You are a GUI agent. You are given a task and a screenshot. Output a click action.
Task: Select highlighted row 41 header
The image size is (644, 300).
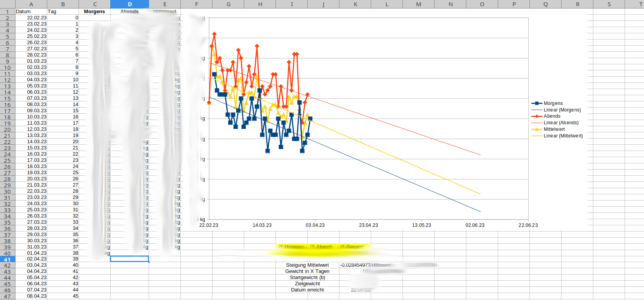coord(7,259)
